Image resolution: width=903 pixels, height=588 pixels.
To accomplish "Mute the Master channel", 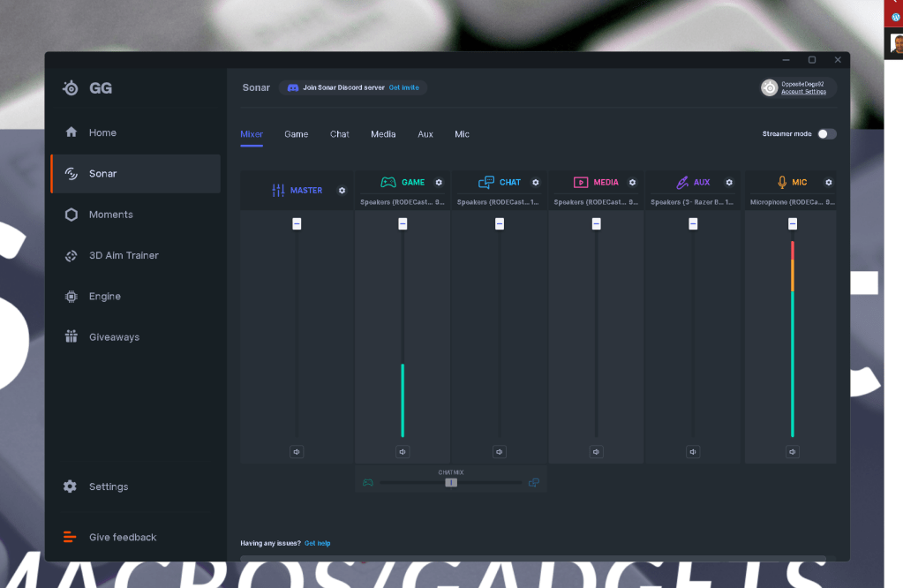I will click(x=297, y=452).
